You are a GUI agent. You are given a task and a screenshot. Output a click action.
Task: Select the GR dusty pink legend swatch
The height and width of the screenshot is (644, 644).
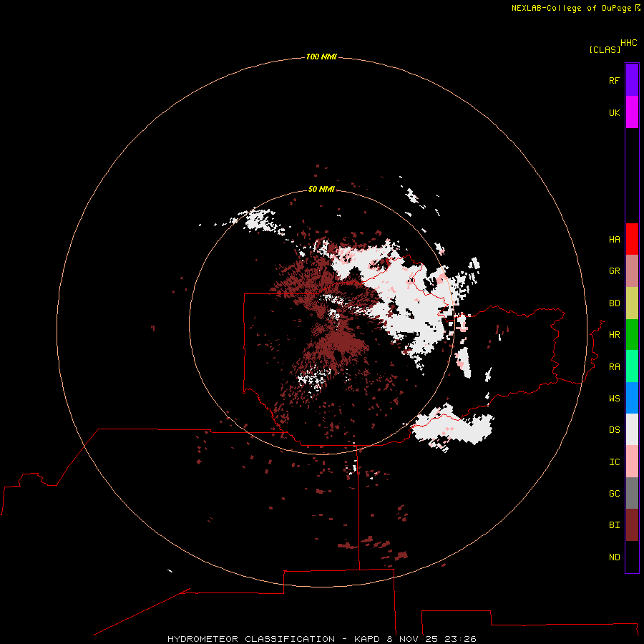[632, 271]
